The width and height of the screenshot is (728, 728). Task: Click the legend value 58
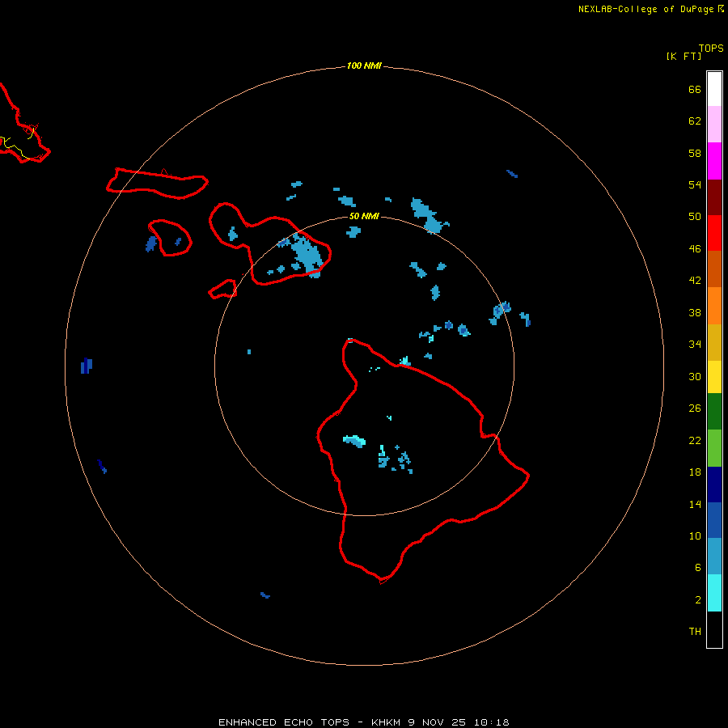pyautogui.click(x=695, y=153)
